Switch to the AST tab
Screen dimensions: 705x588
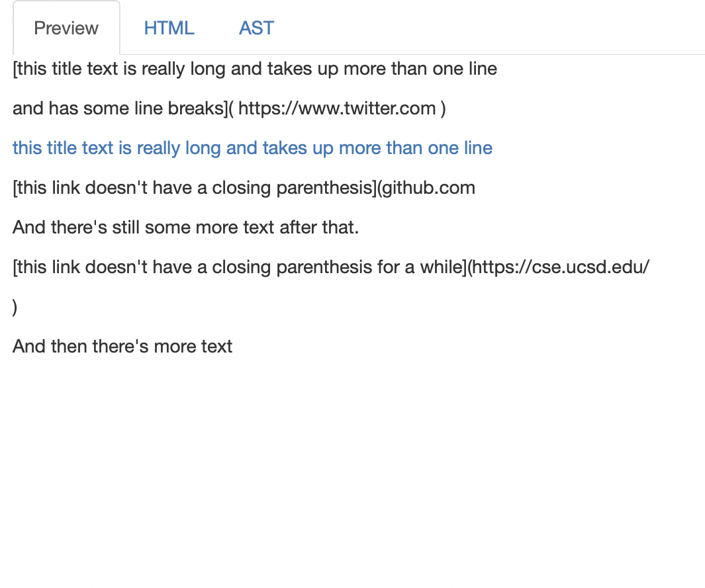[256, 28]
